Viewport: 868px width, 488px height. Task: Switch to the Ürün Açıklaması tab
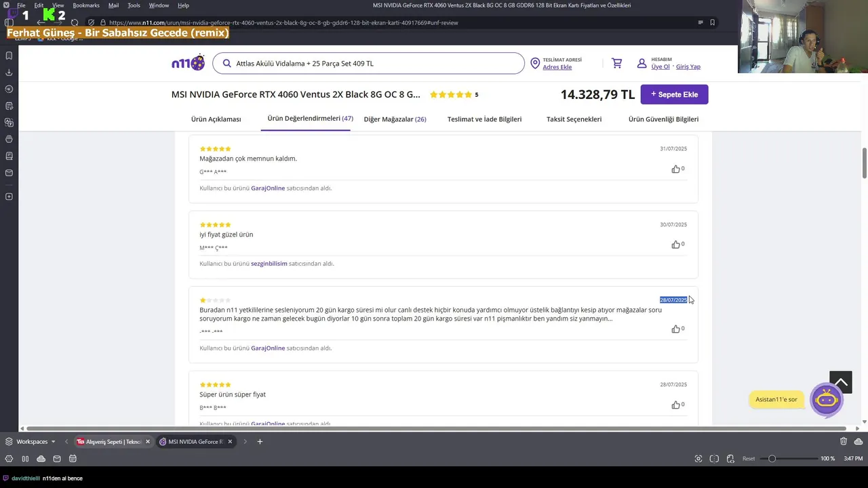pos(216,119)
